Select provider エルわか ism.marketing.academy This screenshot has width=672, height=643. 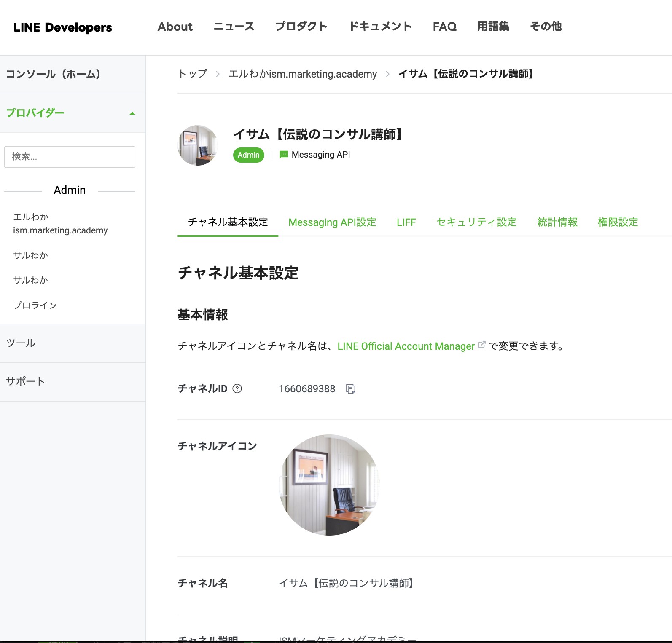[x=60, y=223]
